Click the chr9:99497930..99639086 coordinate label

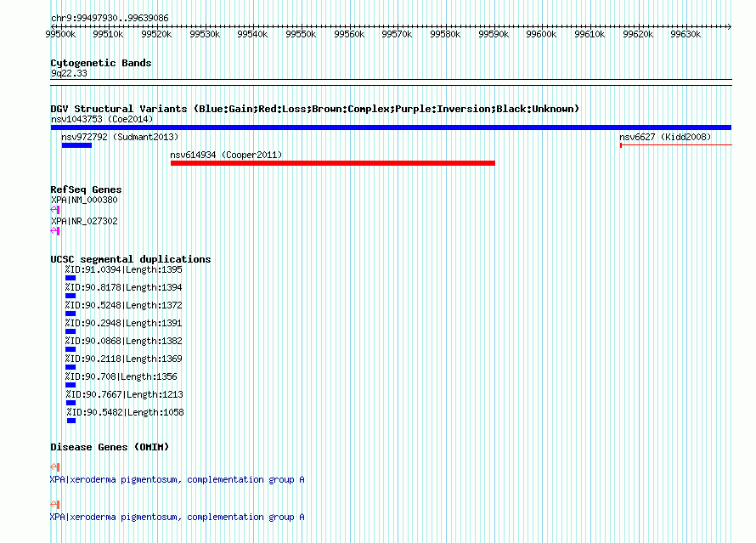110,18
